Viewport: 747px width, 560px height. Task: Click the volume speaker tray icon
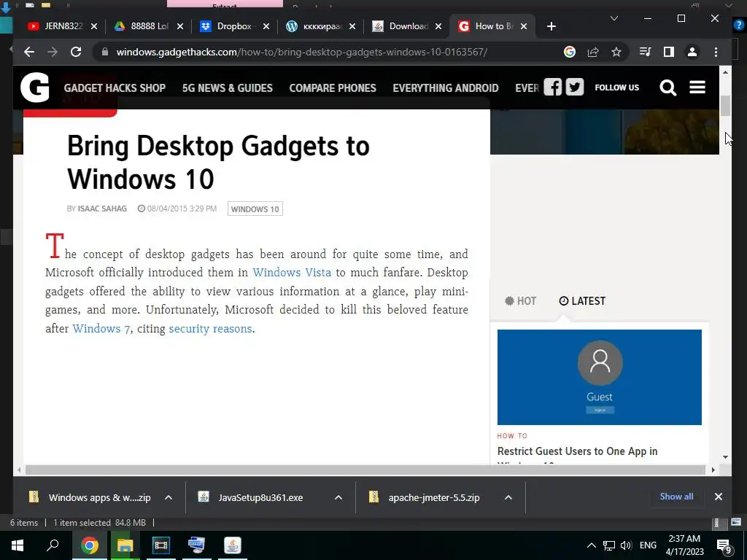pyautogui.click(x=626, y=545)
